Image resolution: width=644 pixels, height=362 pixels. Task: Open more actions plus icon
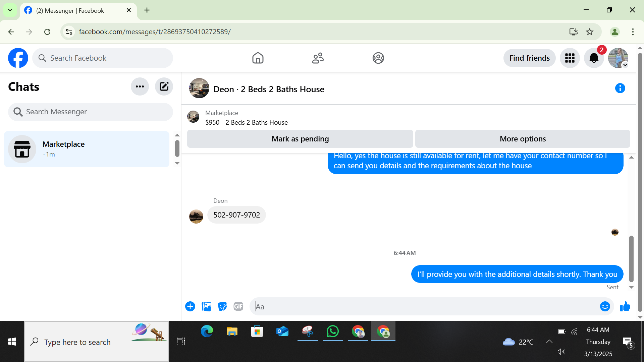point(190,306)
